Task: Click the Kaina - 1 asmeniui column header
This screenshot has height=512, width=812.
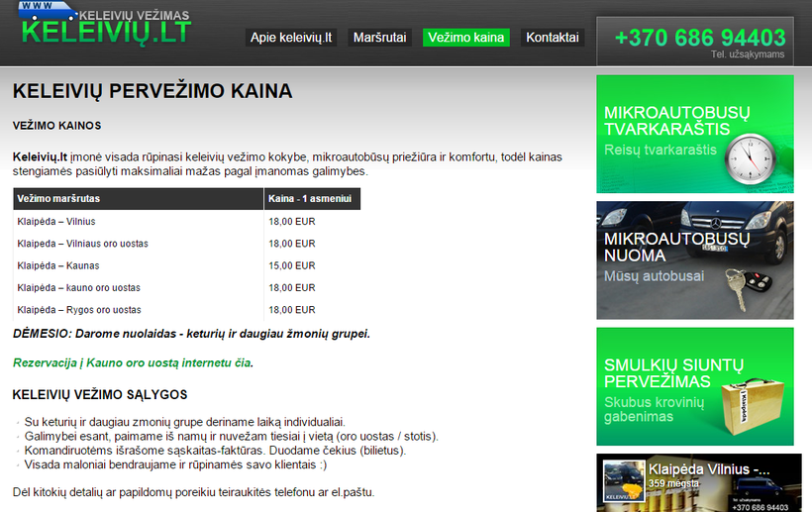Action: (x=312, y=199)
